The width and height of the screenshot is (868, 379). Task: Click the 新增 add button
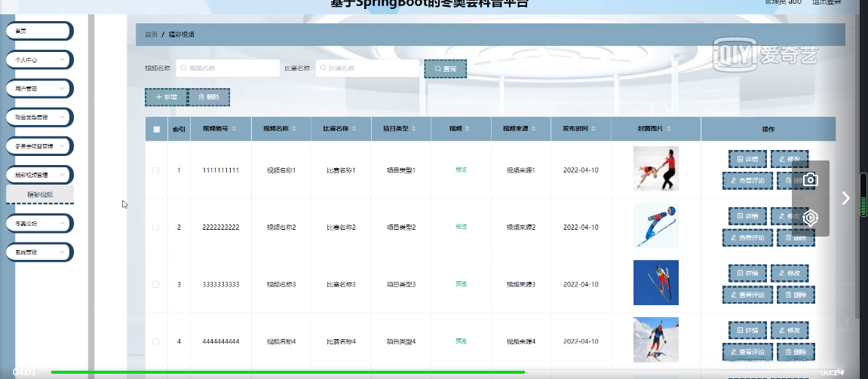click(167, 97)
